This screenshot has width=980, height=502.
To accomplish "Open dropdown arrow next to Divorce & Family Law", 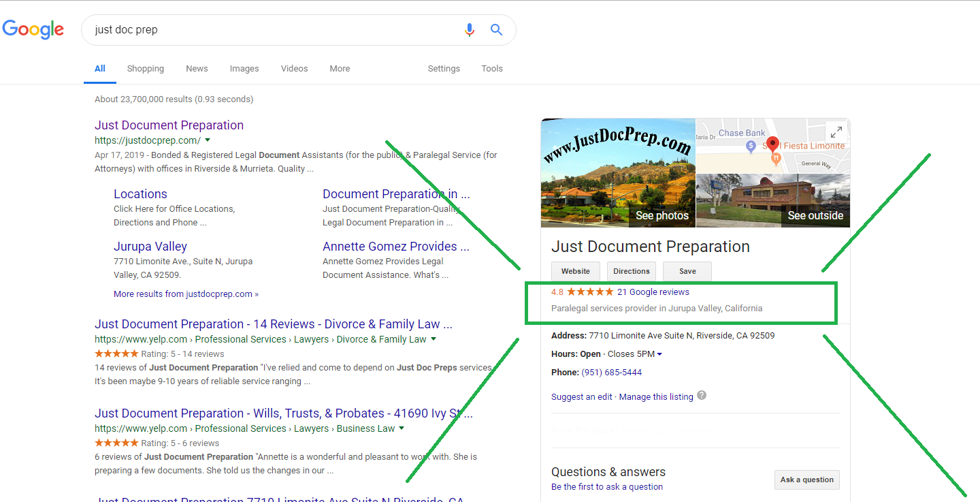I will [434, 339].
